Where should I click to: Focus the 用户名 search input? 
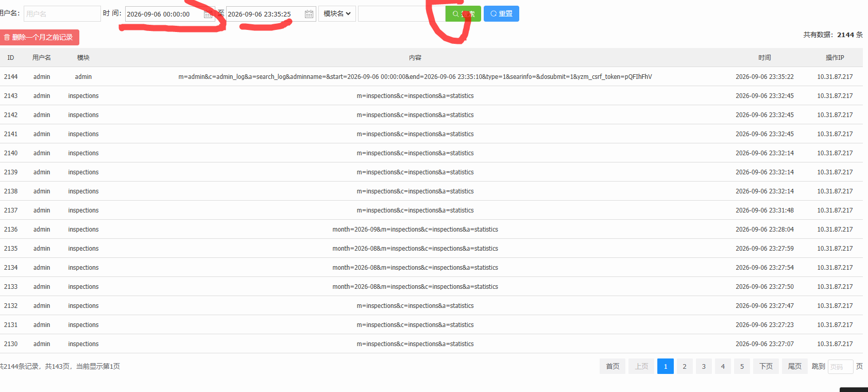62,14
